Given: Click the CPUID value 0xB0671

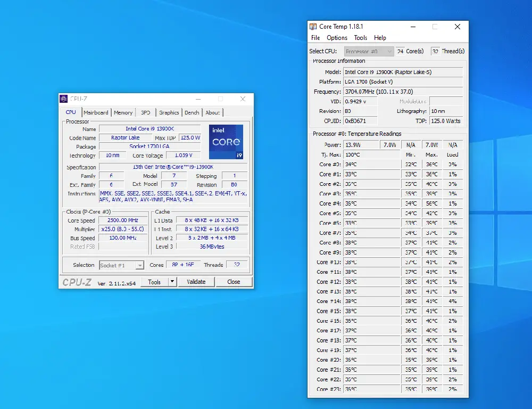Looking at the screenshot, I should click(x=360, y=121).
